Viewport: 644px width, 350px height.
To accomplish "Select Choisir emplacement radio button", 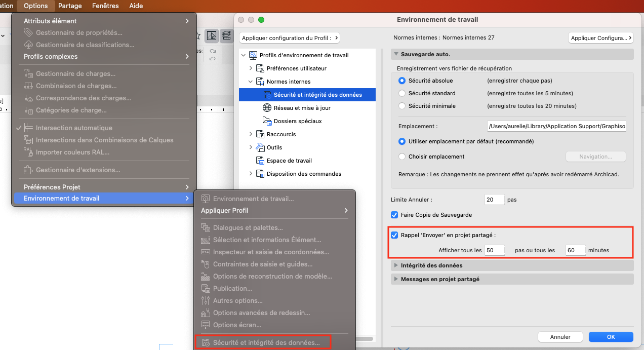I will pyautogui.click(x=402, y=157).
